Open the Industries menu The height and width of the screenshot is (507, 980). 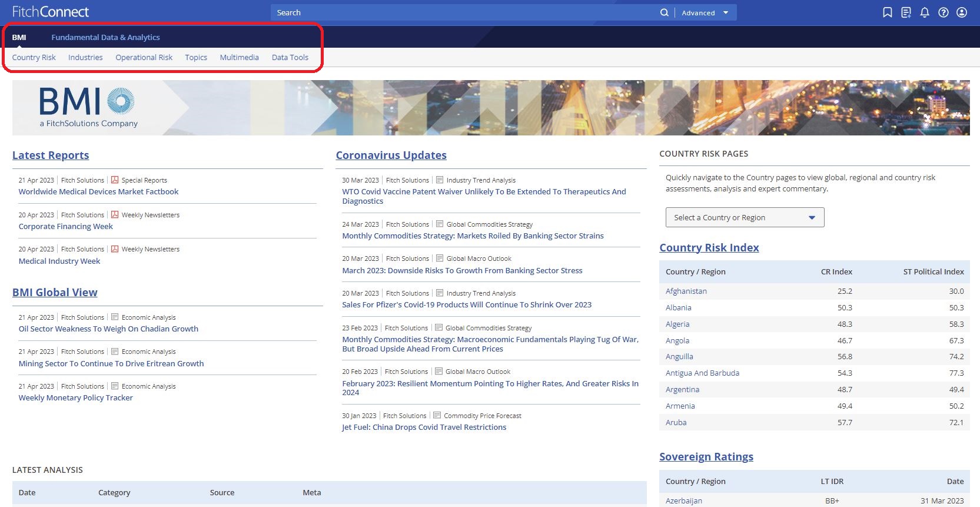(x=85, y=57)
